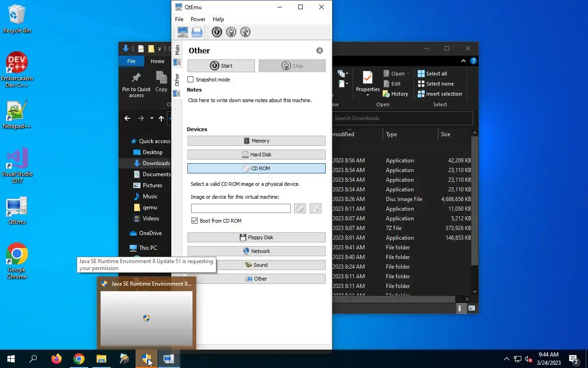Image resolution: width=588 pixels, height=368 pixels.
Task: Switch to the Main vertical tab
Action: pyautogui.click(x=177, y=55)
